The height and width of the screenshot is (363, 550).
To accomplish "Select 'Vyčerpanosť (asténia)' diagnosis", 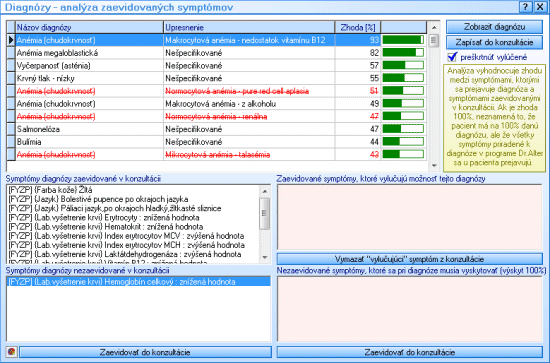I will [216, 66].
